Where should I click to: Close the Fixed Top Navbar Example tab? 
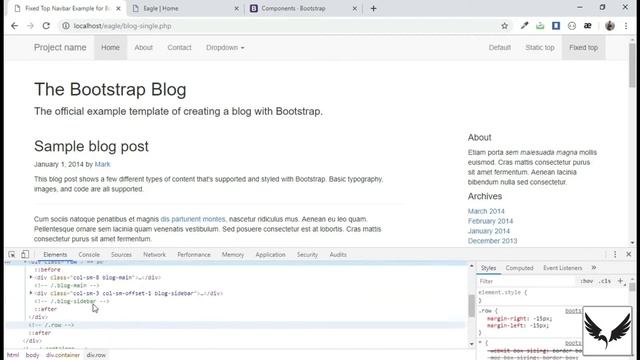click(118, 8)
